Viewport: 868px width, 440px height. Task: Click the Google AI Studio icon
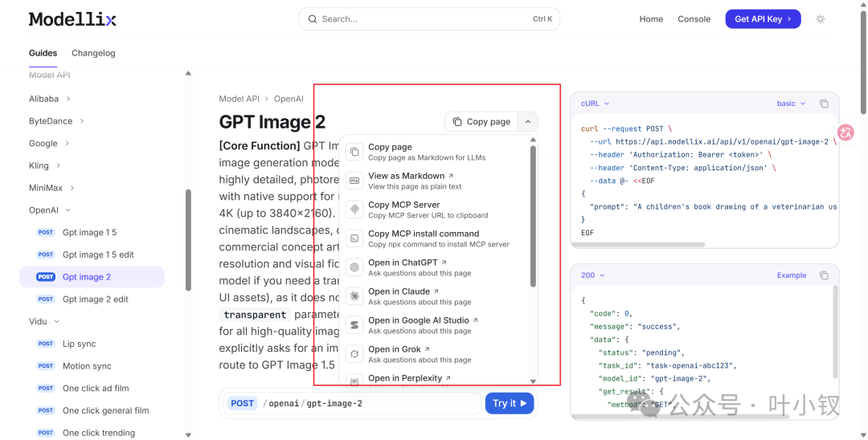[354, 325]
